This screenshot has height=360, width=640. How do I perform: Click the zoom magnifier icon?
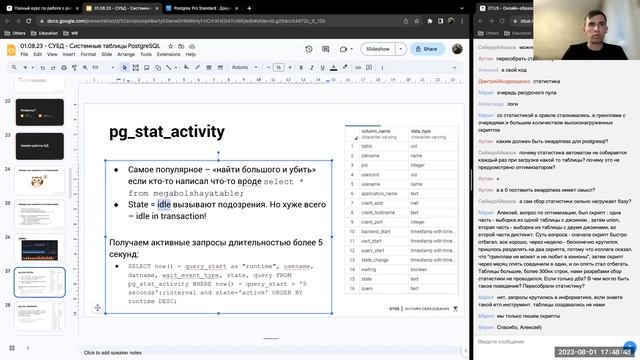click(x=85, y=67)
